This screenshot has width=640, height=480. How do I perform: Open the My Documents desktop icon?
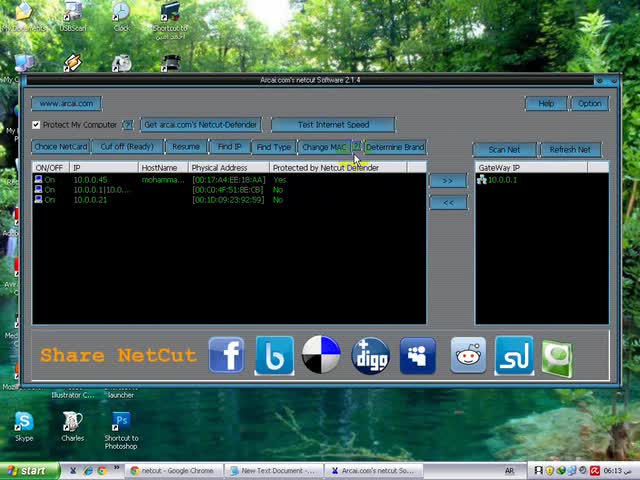point(24,16)
